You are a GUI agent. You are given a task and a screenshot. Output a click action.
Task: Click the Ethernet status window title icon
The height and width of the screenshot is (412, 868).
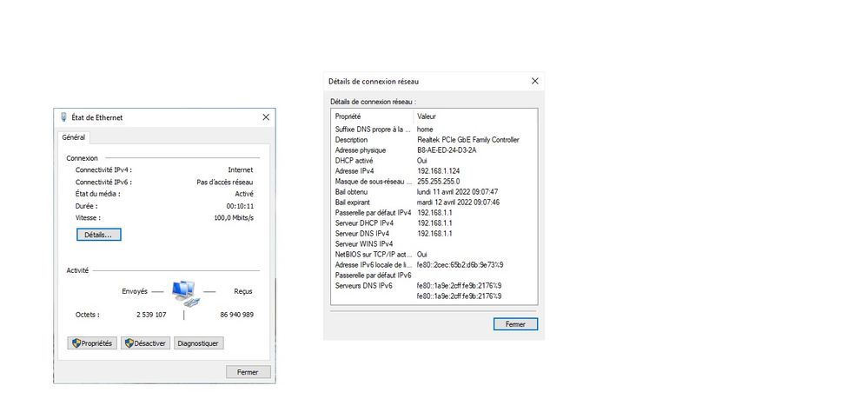[x=63, y=117]
